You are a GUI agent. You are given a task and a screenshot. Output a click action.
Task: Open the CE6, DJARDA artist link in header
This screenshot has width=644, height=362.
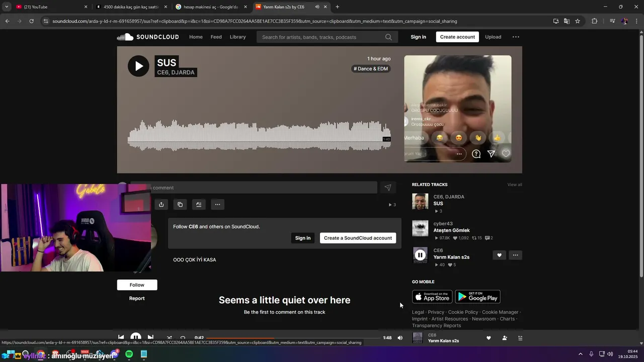click(x=176, y=72)
